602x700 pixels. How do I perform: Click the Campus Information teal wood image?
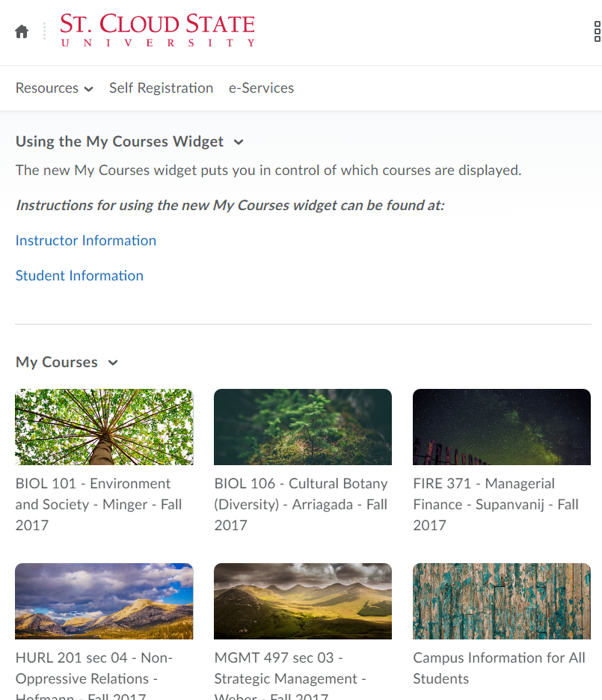501,601
